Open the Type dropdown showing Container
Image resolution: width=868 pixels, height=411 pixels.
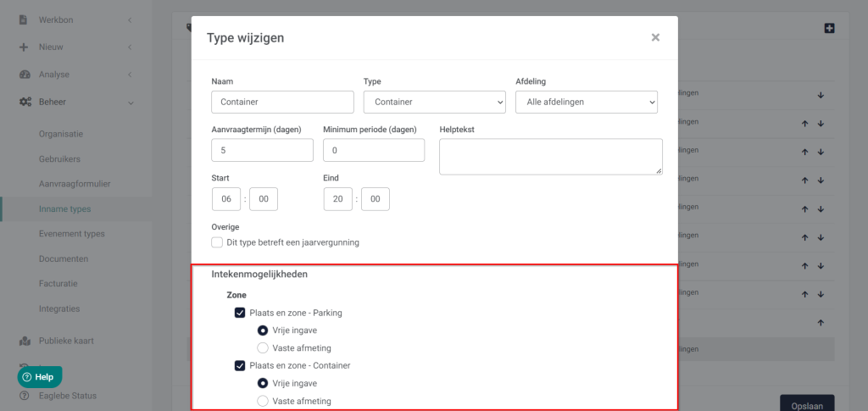pyautogui.click(x=435, y=102)
